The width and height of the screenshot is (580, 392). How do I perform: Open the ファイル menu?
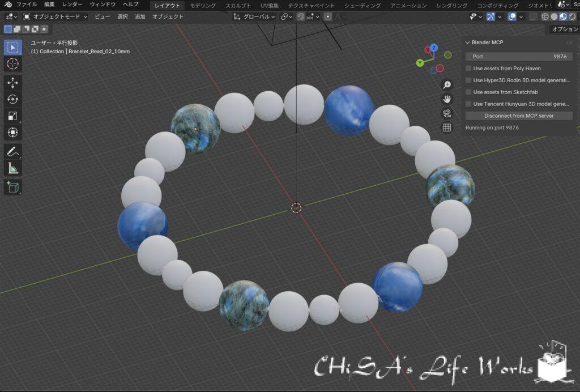[x=27, y=5]
